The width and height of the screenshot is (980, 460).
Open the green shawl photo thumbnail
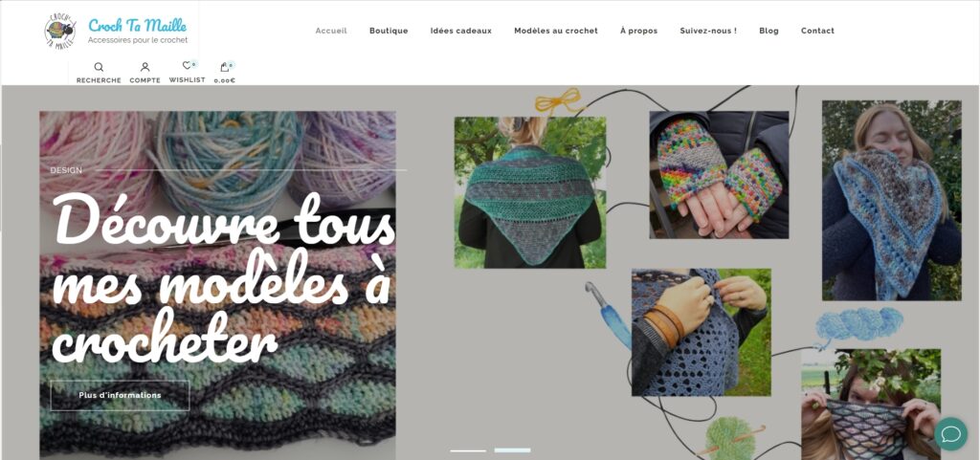(530, 192)
